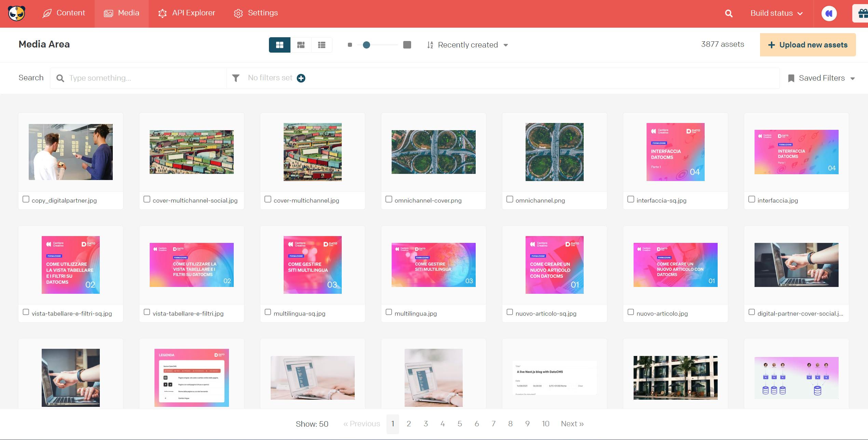Click the No filters set label
This screenshot has height=440, width=868.
[x=270, y=78]
